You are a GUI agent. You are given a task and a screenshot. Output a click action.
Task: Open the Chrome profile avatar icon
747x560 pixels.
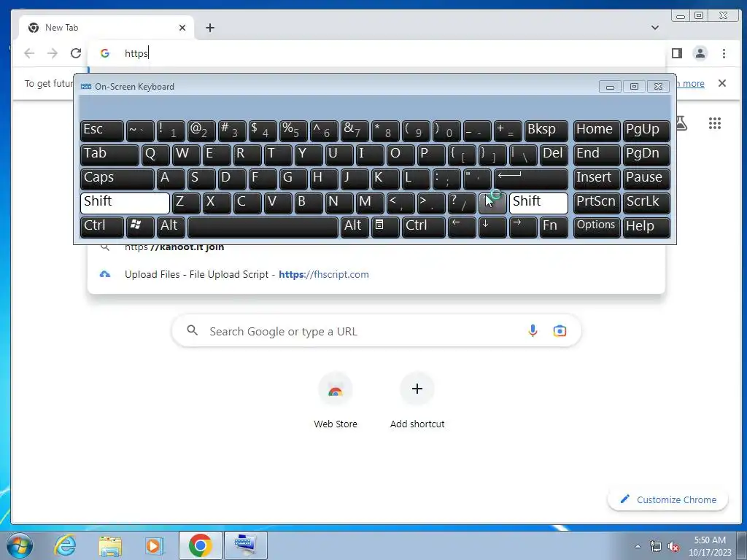click(x=700, y=53)
